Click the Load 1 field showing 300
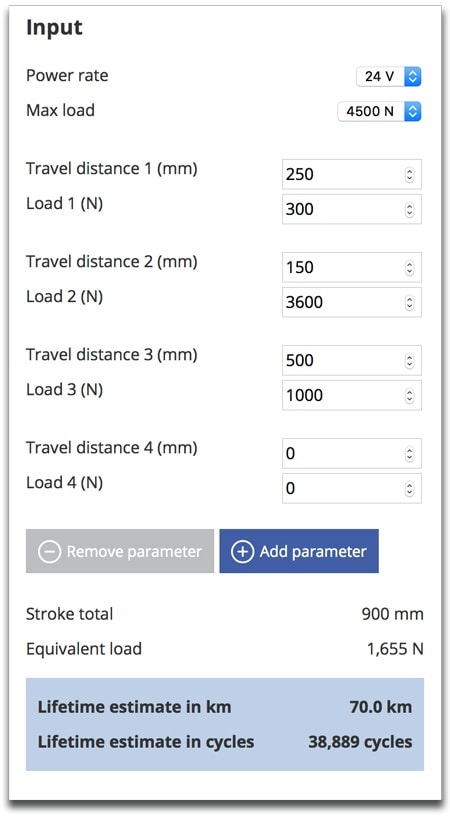 point(352,209)
